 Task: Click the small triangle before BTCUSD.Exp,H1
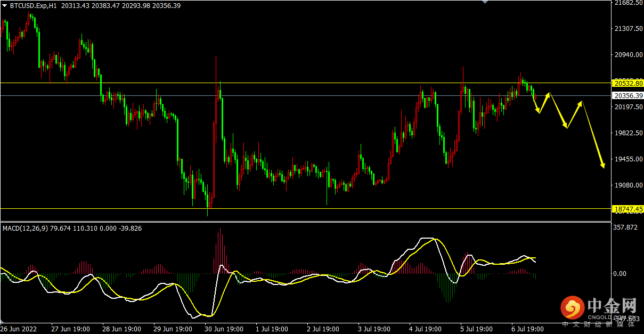[5, 6]
